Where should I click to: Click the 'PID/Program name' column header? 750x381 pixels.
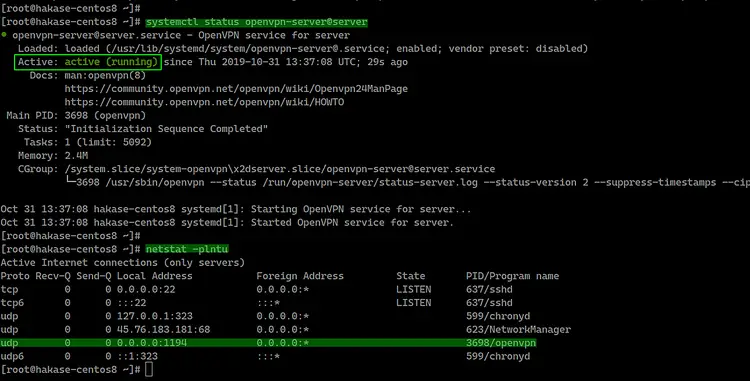pyautogui.click(x=512, y=276)
